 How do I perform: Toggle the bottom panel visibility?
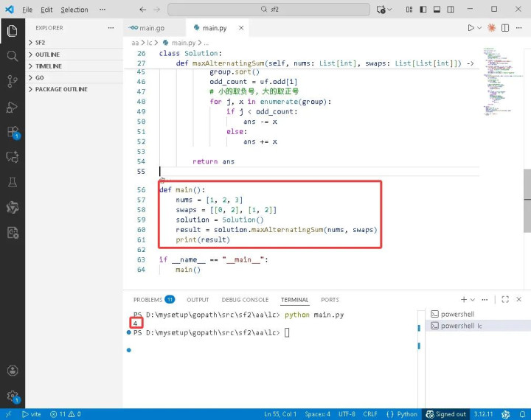pos(437,10)
